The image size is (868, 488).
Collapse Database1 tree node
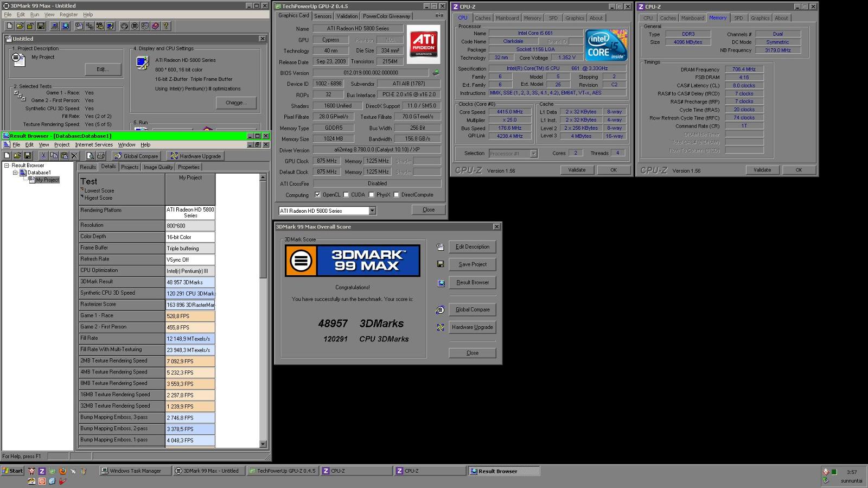(x=15, y=173)
